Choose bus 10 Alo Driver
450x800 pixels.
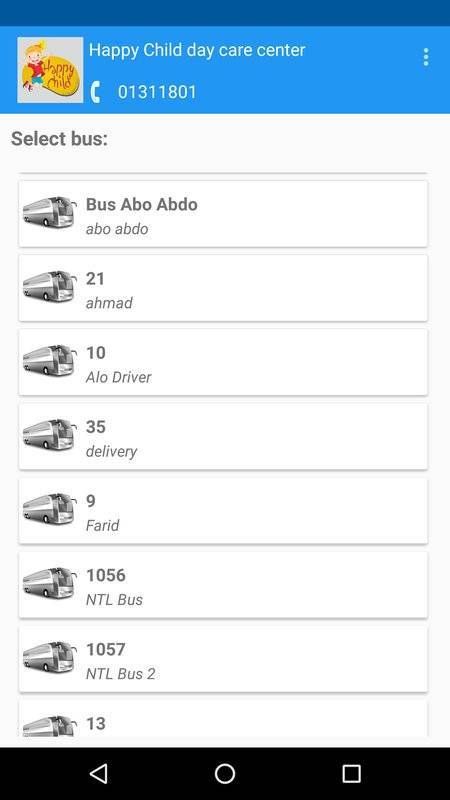click(x=223, y=362)
